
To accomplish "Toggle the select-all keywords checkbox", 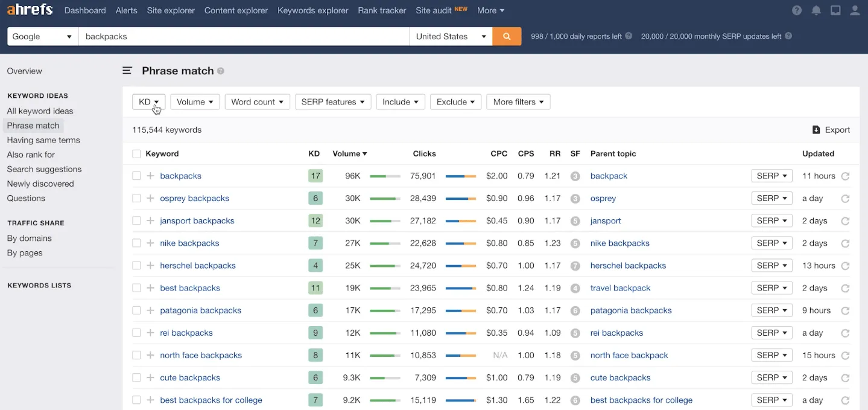I will (136, 154).
